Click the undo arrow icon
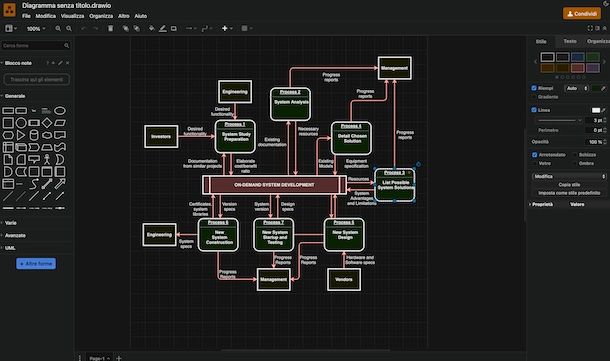The height and width of the screenshot is (361, 610). 83,28
